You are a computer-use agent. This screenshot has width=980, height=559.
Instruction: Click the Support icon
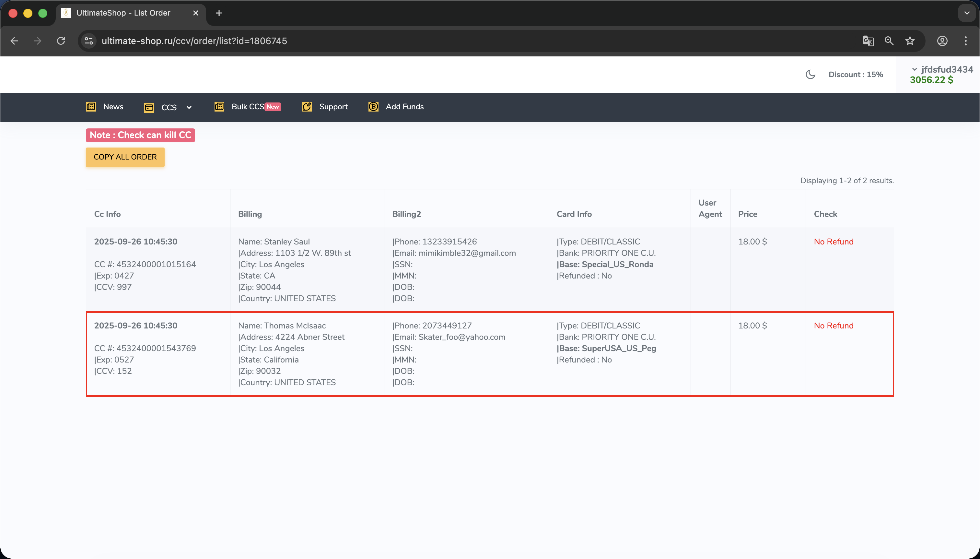click(x=307, y=107)
